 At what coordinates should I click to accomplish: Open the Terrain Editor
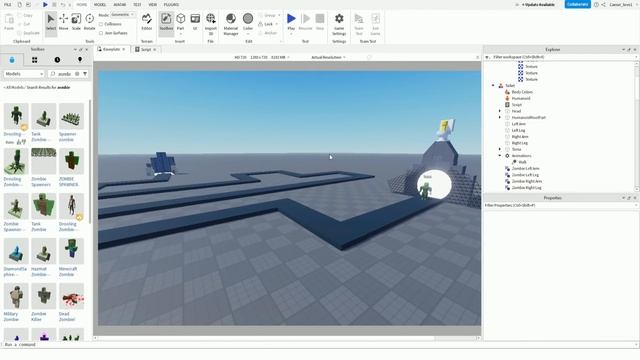pyautogui.click(x=147, y=22)
